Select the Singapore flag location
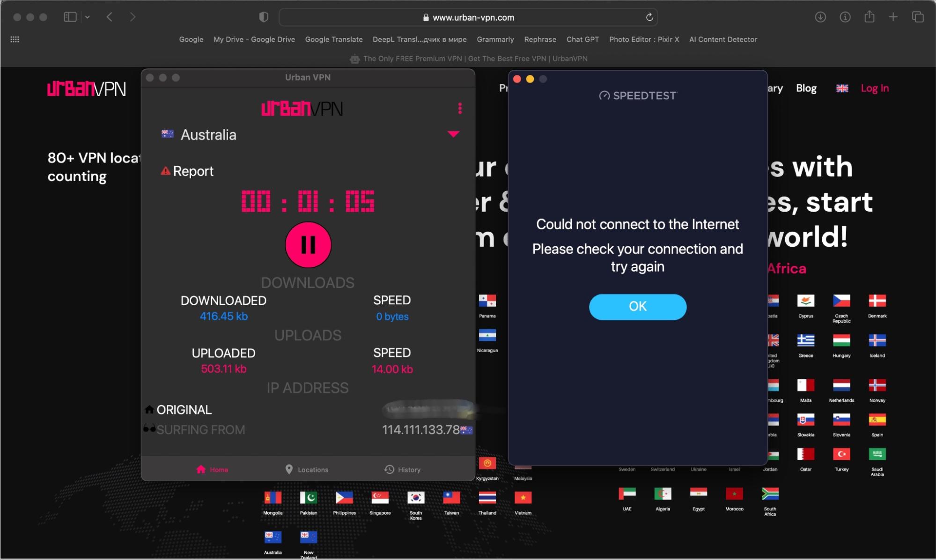Image resolution: width=936 pixels, height=560 pixels. [380, 498]
